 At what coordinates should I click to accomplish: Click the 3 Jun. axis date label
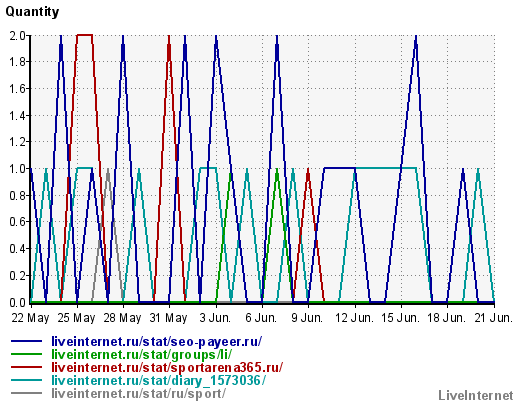point(215,318)
